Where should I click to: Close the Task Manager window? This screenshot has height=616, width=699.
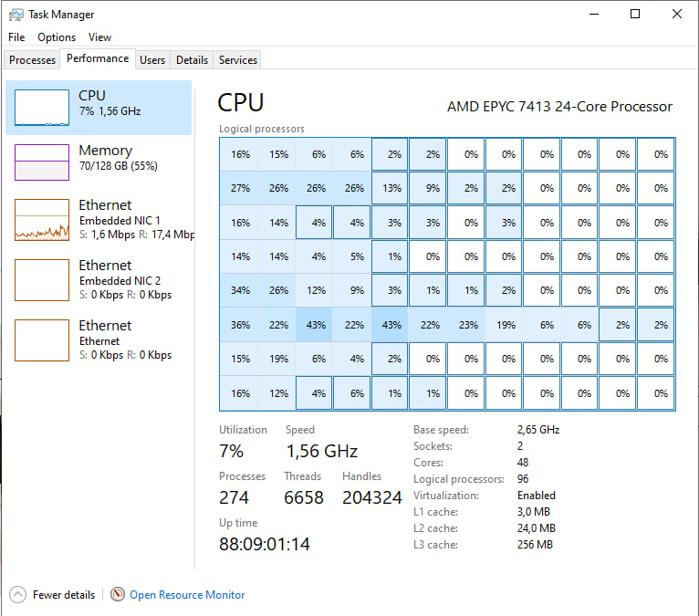677,15
